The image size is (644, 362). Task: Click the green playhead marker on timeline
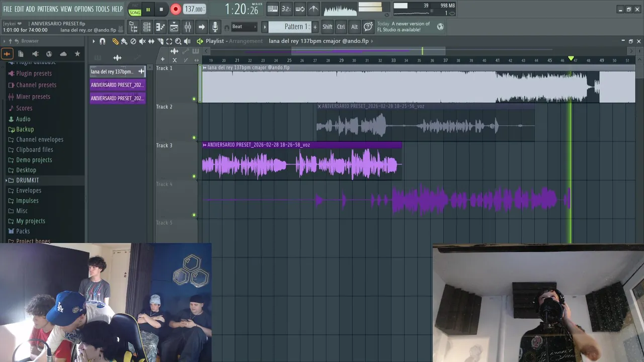571,59
